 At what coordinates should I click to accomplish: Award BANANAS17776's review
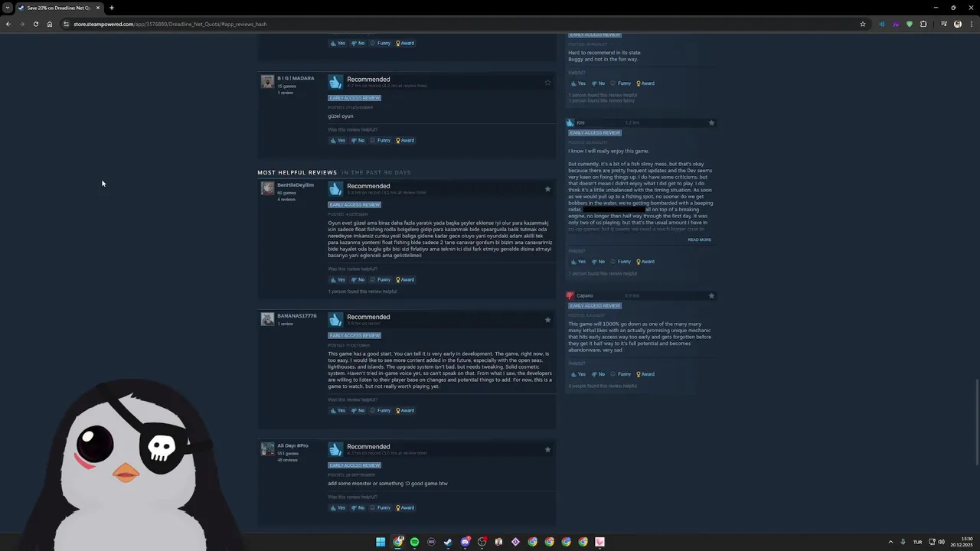405,410
